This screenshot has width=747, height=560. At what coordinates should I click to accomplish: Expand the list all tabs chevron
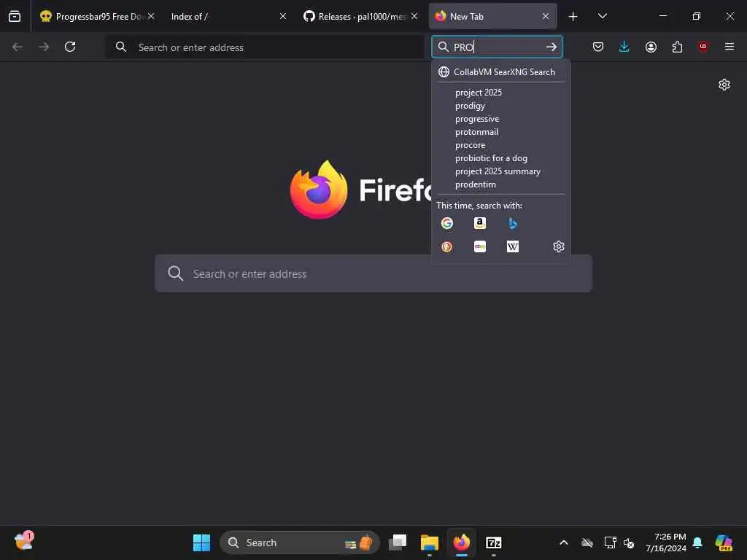tap(602, 16)
